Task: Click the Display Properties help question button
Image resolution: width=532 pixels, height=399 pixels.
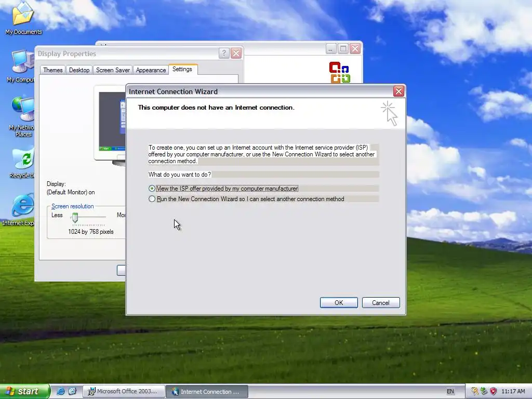Action: 224,54
